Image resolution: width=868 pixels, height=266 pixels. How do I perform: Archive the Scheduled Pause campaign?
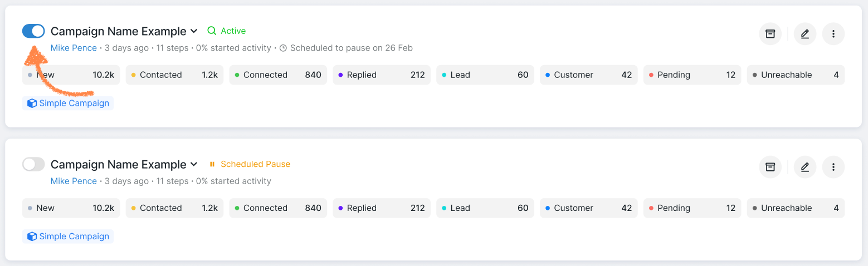pos(770,167)
